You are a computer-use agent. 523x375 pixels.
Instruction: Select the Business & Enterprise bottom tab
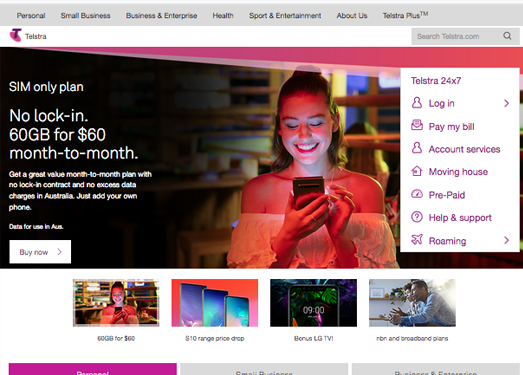coord(436,369)
